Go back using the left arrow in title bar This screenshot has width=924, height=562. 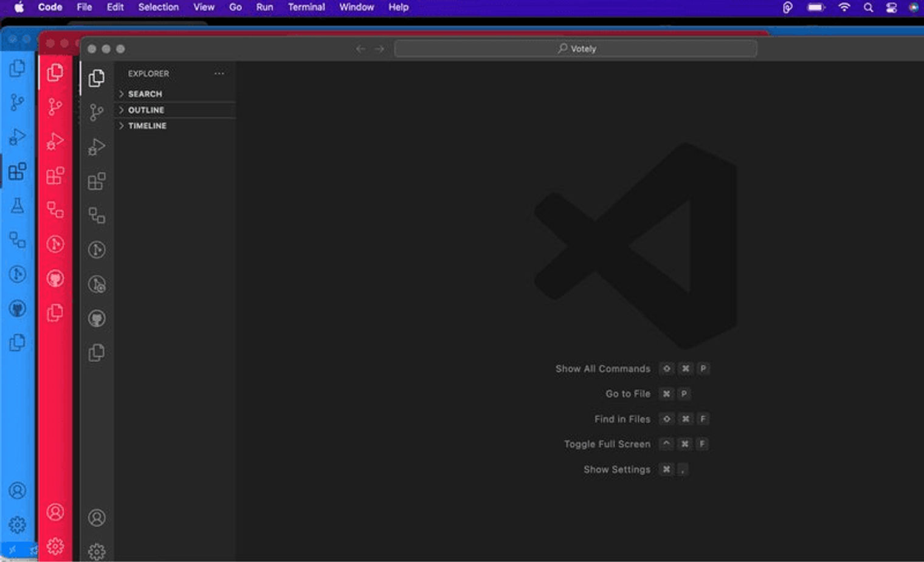[360, 49]
